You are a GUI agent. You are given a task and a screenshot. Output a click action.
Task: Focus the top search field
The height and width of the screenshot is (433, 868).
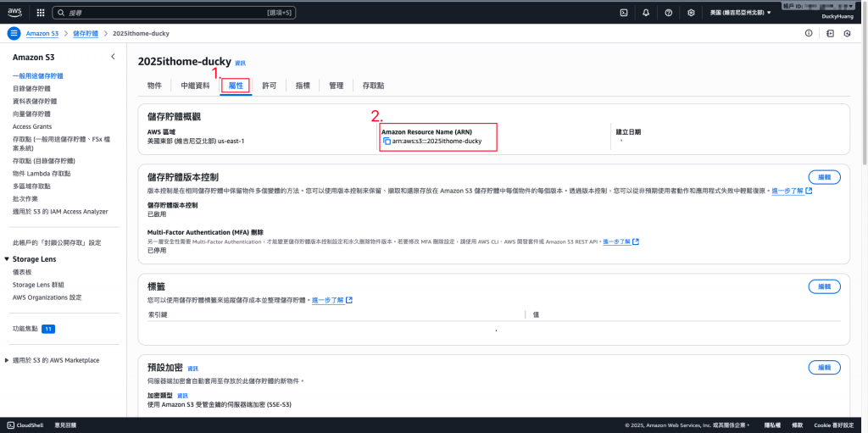(x=175, y=12)
